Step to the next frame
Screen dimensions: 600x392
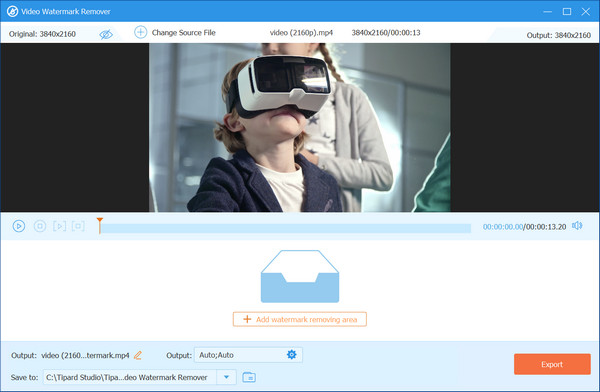(59, 226)
